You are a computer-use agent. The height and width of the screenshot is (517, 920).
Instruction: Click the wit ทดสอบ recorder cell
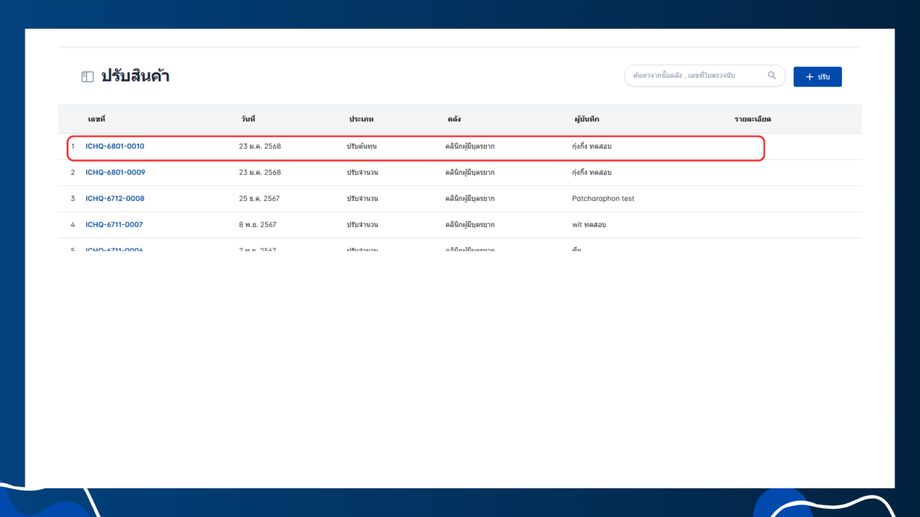pyautogui.click(x=589, y=225)
